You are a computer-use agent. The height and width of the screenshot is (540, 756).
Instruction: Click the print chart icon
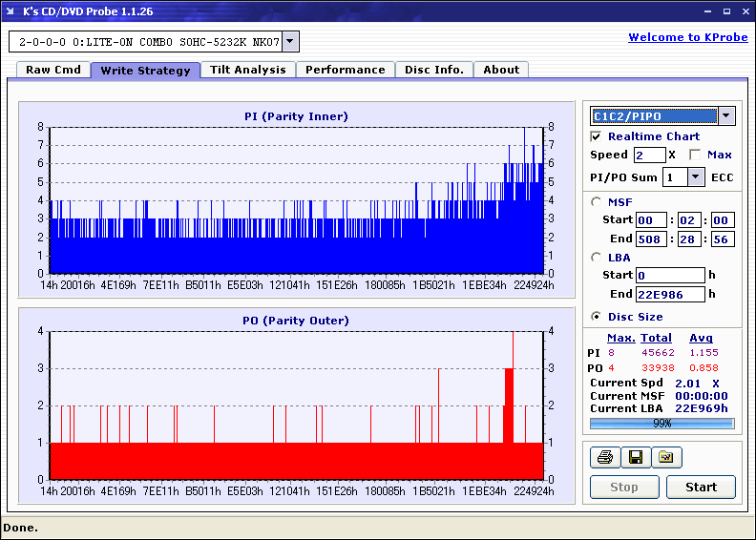coord(604,458)
